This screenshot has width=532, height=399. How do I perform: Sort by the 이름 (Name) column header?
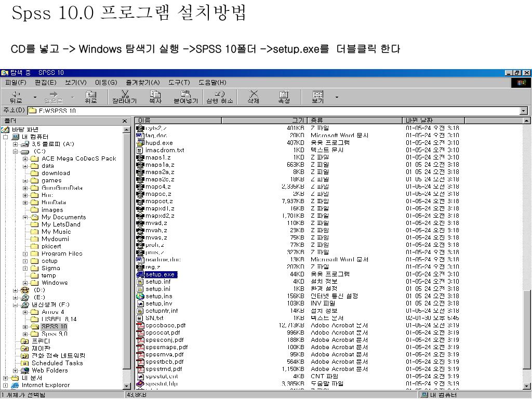(x=178, y=121)
